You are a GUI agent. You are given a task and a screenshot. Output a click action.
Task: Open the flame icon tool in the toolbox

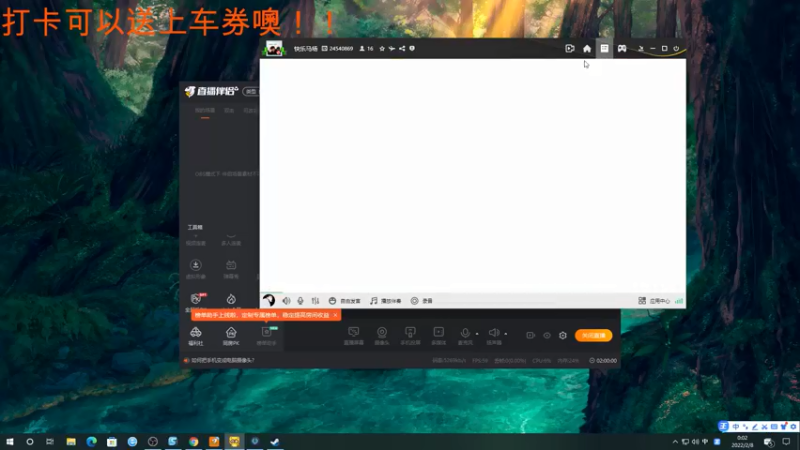231,301
